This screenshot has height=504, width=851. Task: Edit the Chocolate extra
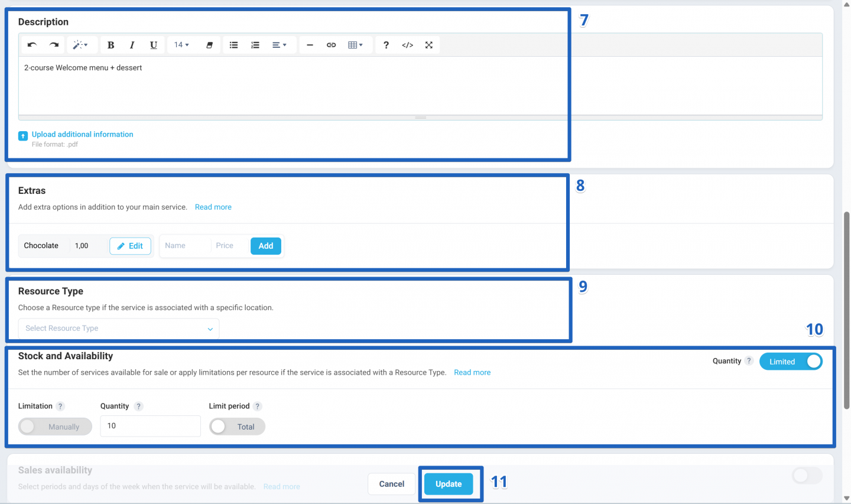click(x=130, y=246)
